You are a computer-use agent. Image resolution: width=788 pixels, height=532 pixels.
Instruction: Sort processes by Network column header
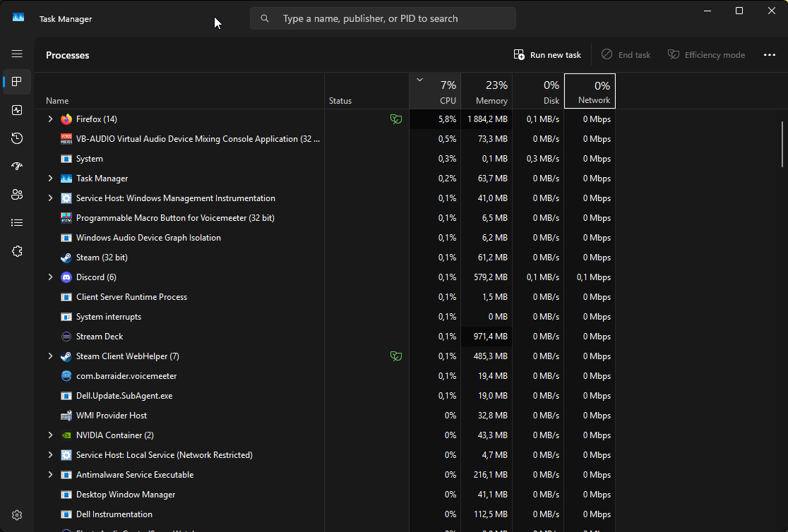pyautogui.click(x=590, y=92)
